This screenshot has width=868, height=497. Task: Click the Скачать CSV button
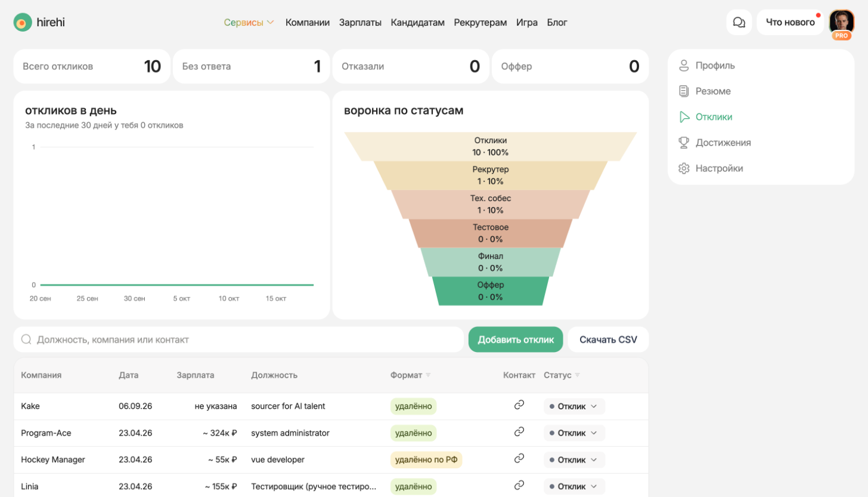608,339
